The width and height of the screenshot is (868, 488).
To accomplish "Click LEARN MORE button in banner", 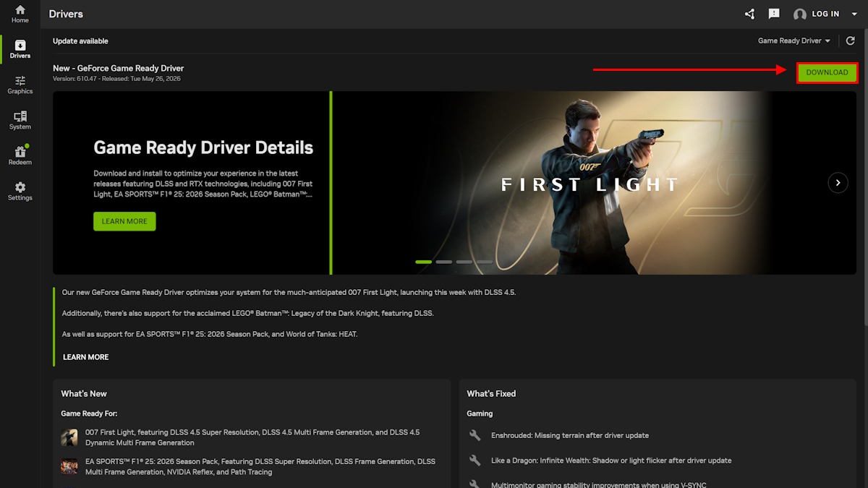I will (124, 221).
